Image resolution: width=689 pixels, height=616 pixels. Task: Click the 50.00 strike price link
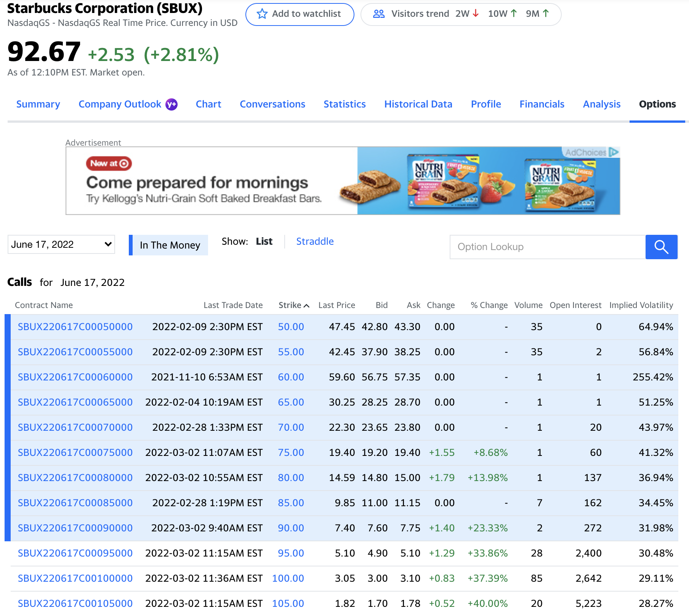tap(291, 327)
